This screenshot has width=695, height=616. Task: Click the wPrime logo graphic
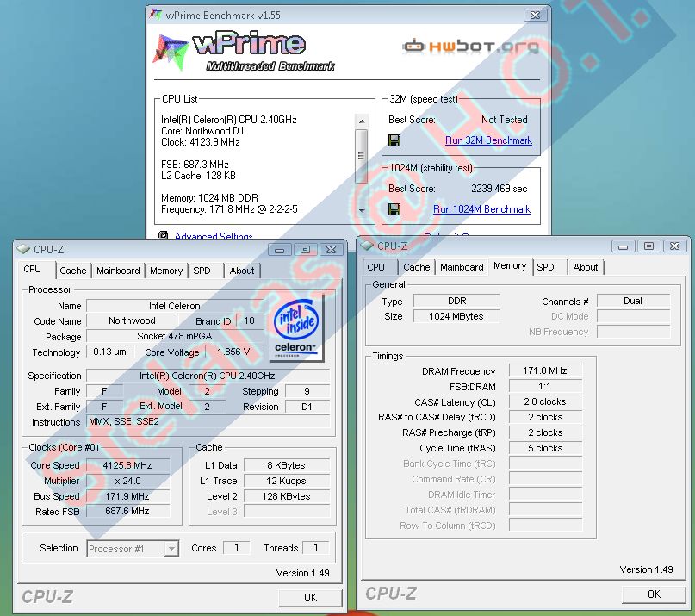tap(244, 53)
